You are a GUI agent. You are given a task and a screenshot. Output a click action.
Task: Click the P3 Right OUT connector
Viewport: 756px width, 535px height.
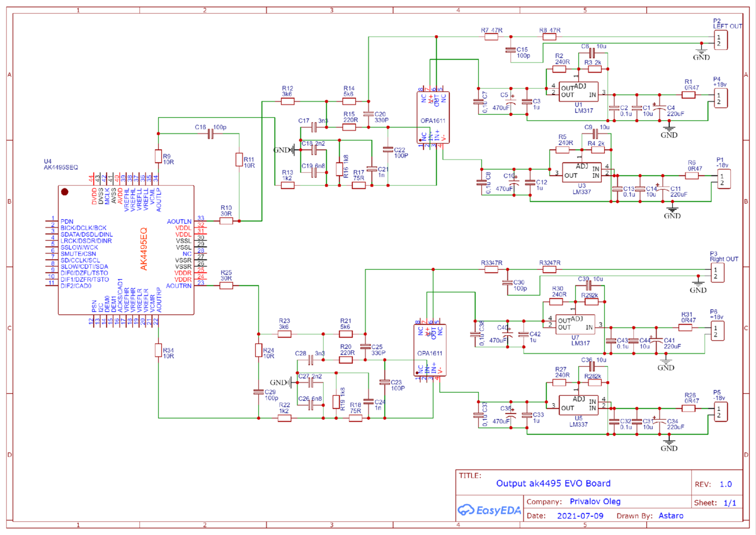pyautogui.click(x=718, y=272)
